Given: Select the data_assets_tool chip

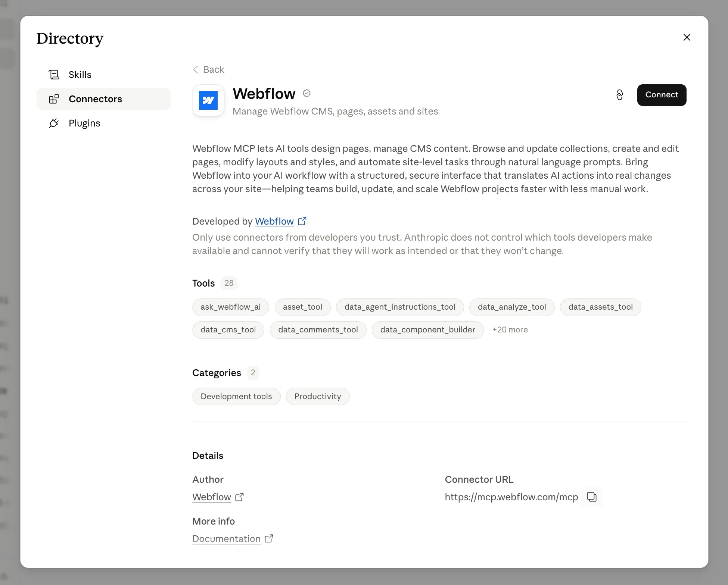Looking at the screenshot, I should pos(601,307).
